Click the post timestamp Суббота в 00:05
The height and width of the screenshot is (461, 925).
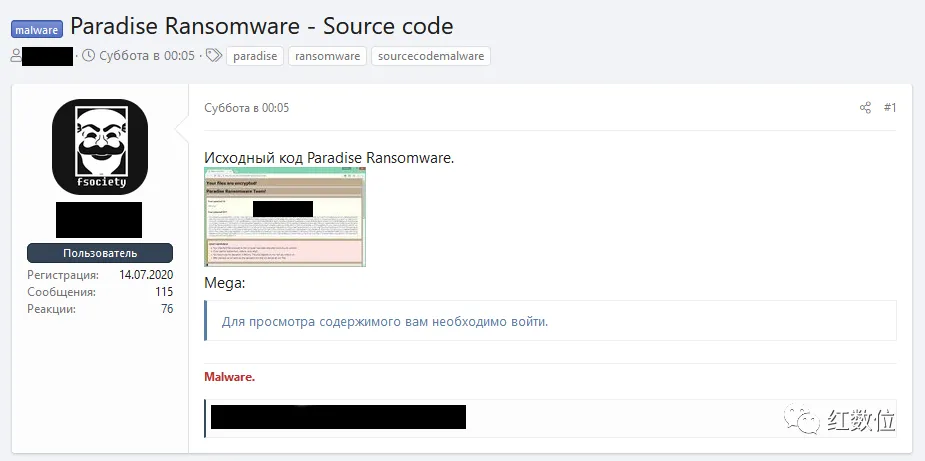click(247, 108)
